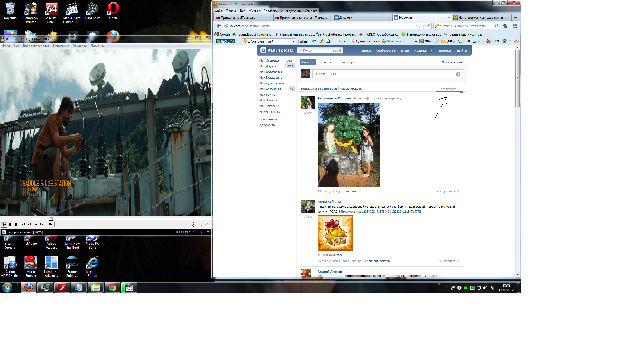Viewport: 644px width, 362px height.
Task: Open Мои Друзья in VK sidebar
Action: point(267,66)
